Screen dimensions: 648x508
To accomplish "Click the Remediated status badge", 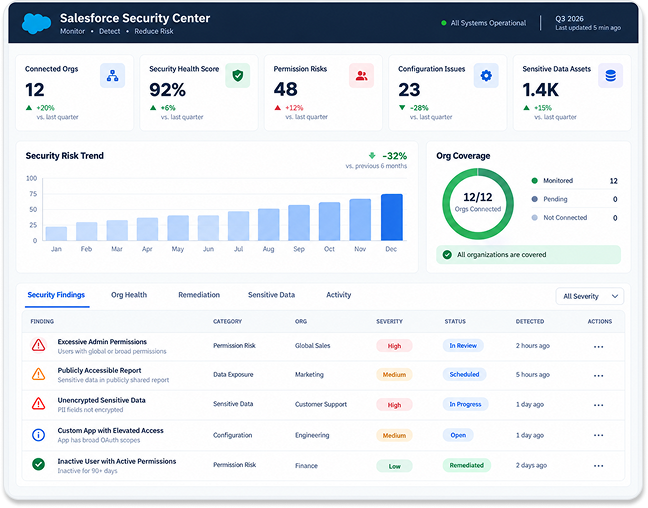I will (467, 465).
